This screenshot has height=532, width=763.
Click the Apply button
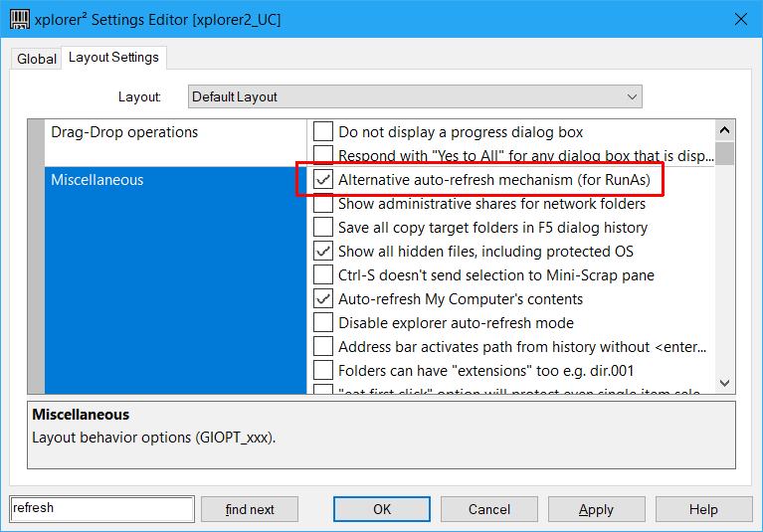tap(597, 509)
